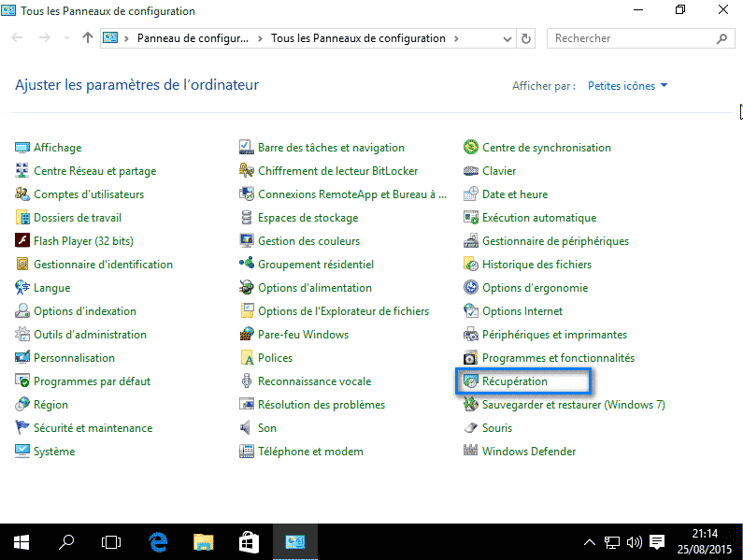
Task: Open the Centre Réseau et partage link
Action: point(94,171)
